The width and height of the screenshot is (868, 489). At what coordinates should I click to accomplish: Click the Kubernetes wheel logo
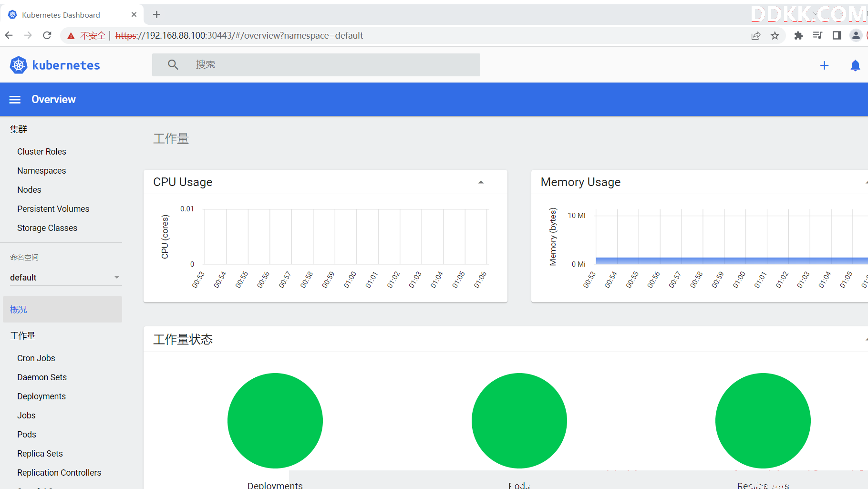coord(19,65)
